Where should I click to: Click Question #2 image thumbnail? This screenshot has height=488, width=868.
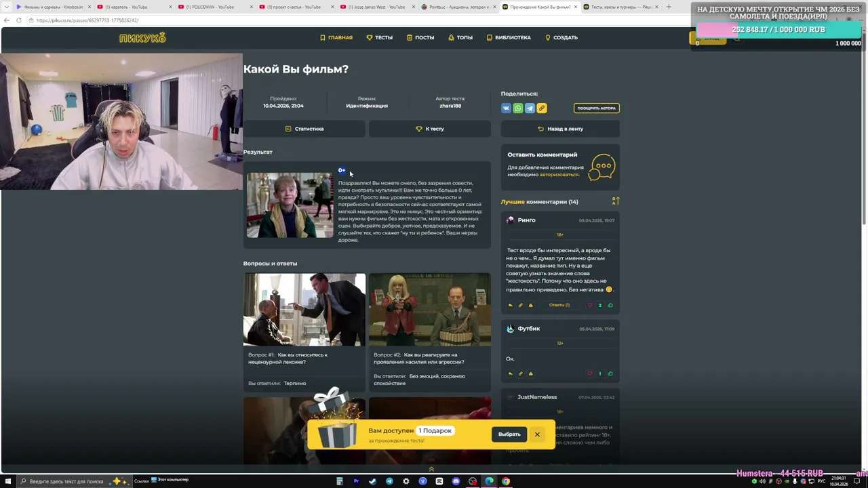[x=430, y=310]
